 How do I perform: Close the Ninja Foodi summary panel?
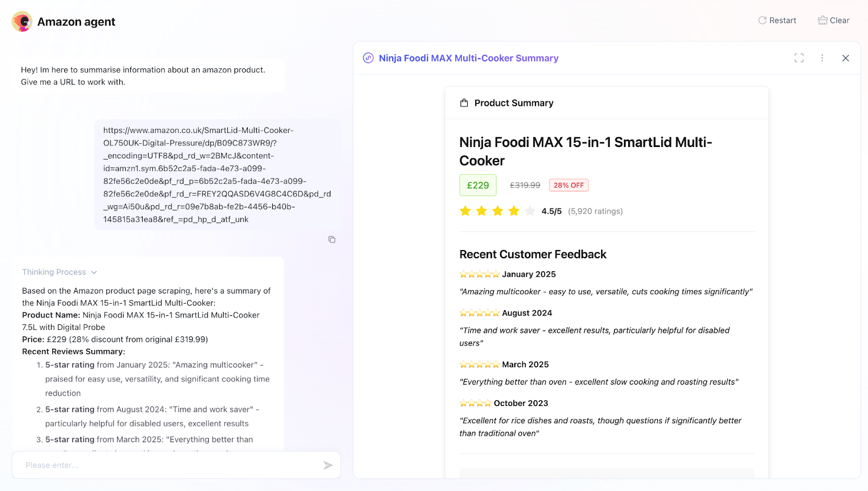click(846, 58)
